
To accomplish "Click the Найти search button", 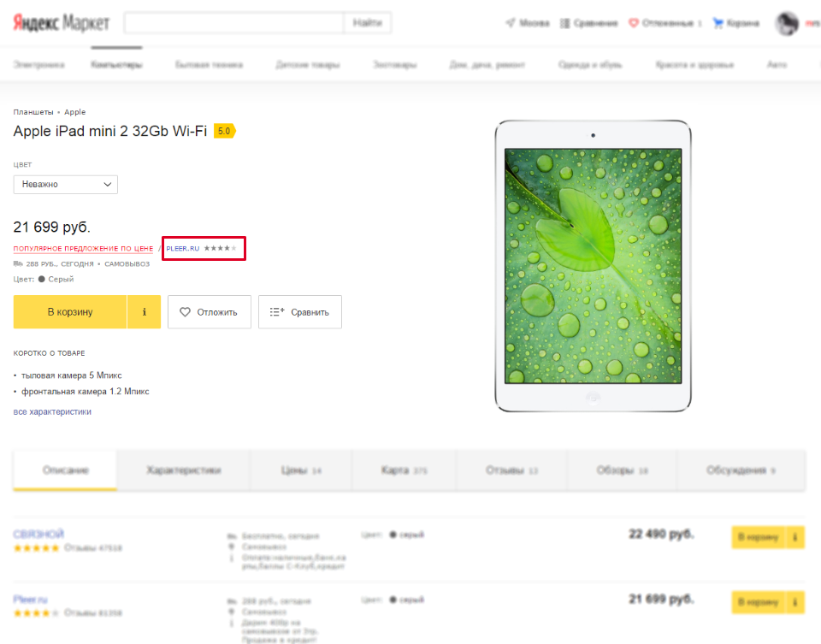I will point(367,23).
